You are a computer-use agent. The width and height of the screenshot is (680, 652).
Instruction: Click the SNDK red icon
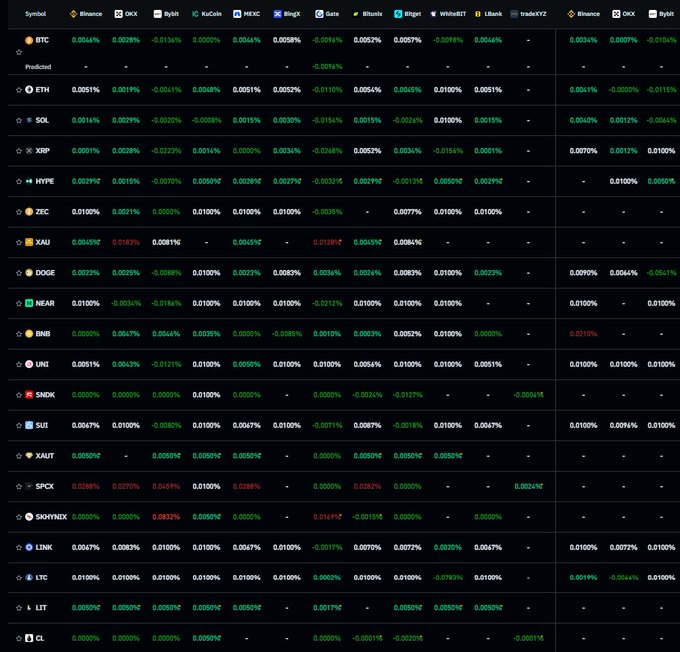pos(29,395)
